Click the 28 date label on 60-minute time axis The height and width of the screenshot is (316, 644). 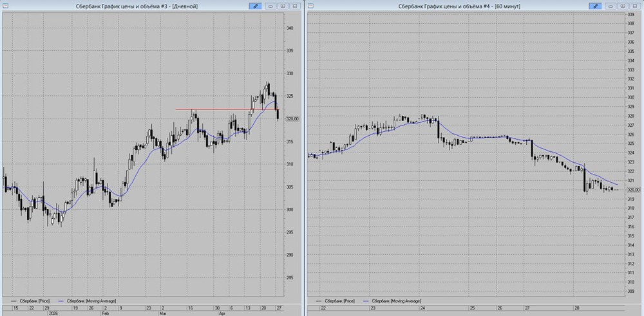[x=576, y=308]
